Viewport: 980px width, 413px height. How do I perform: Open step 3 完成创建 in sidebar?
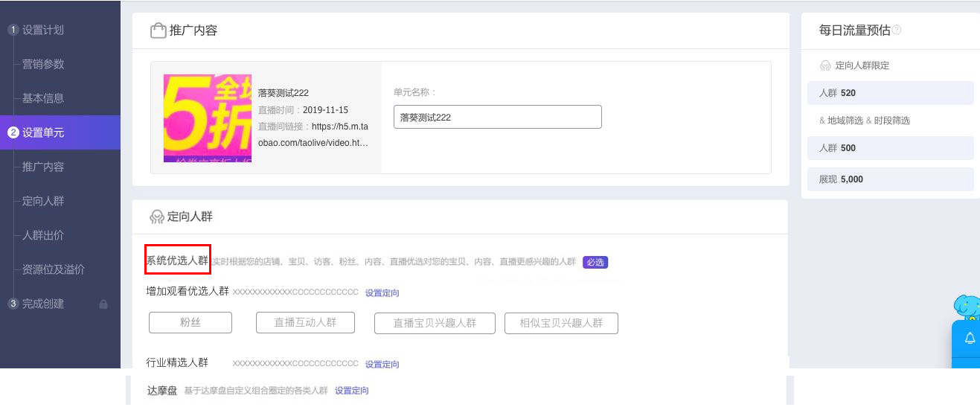[36, 304]
